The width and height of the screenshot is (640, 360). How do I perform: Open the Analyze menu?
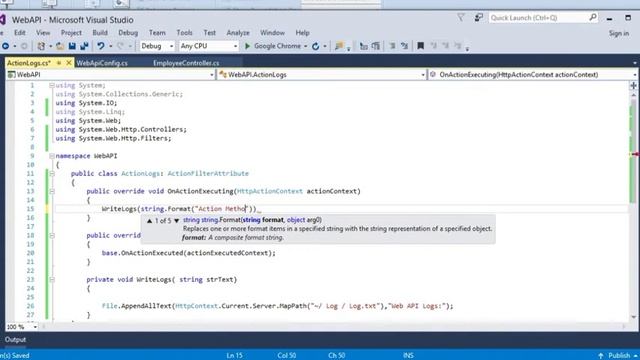pyautogui.click(x=238, y=33)
